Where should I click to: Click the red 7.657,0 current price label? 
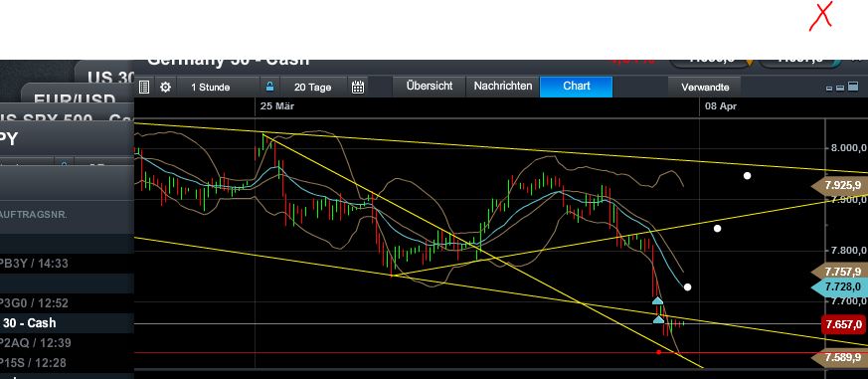844,323
